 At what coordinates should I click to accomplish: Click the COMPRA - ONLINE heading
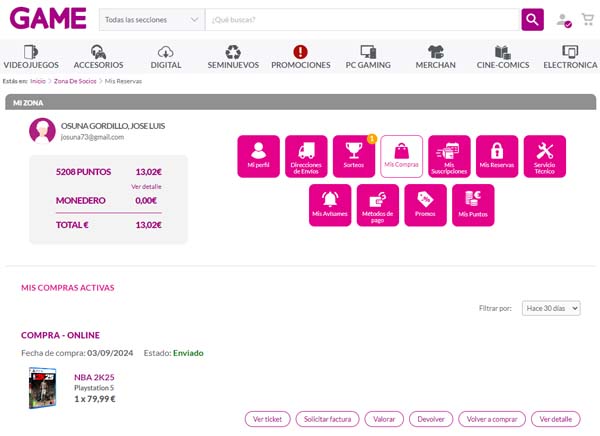[x=60, y=335]
